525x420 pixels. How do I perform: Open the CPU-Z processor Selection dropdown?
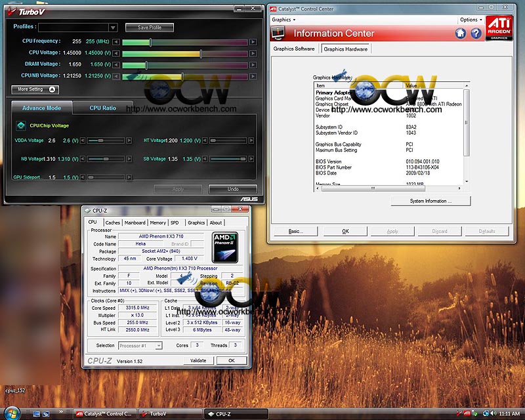click(159, 346)
